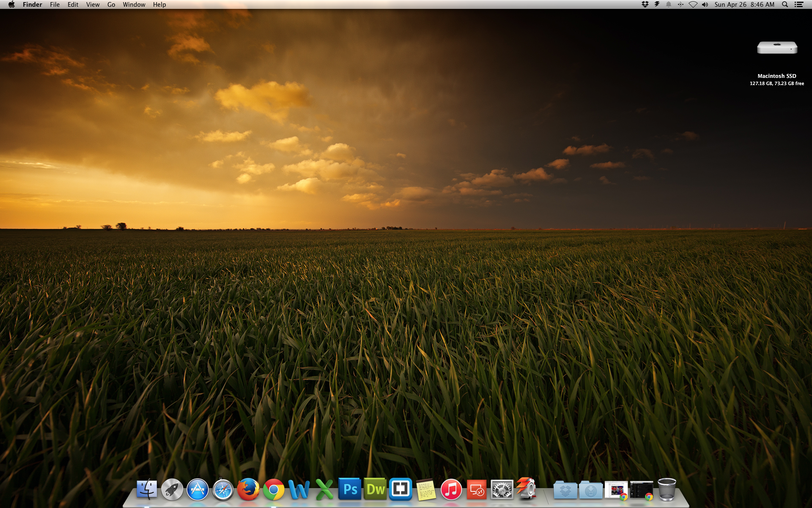This screenshot has height=508, width=812.
Task: Open the volume control menu
Action: (705, 5)
